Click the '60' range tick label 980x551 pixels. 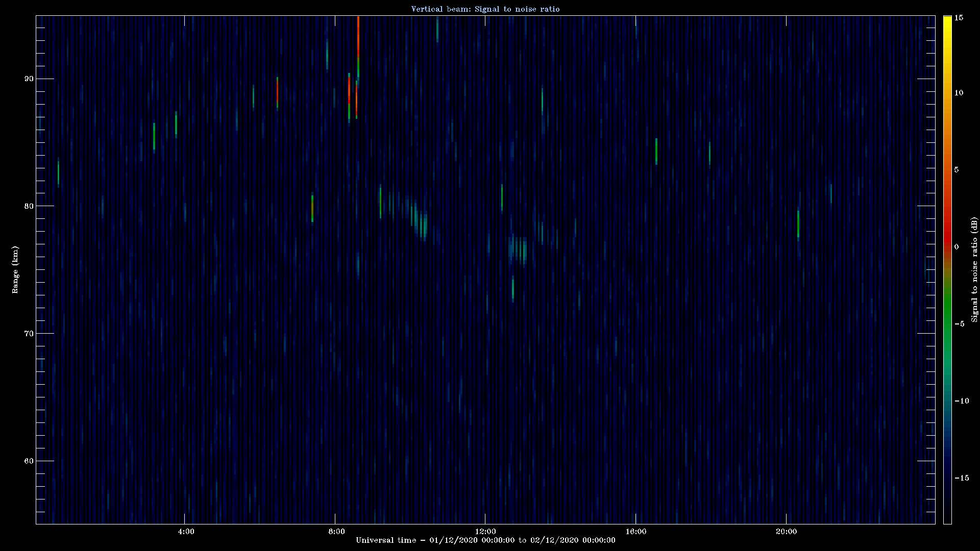point(29,461)
